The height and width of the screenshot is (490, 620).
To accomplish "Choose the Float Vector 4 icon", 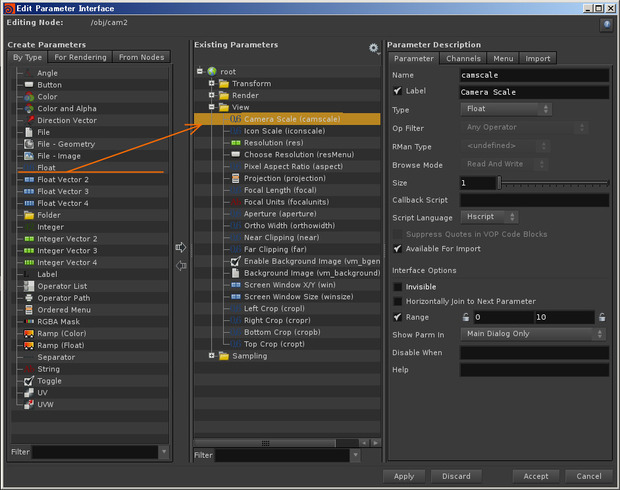I will pyautogui.click(x=29, y=203).
